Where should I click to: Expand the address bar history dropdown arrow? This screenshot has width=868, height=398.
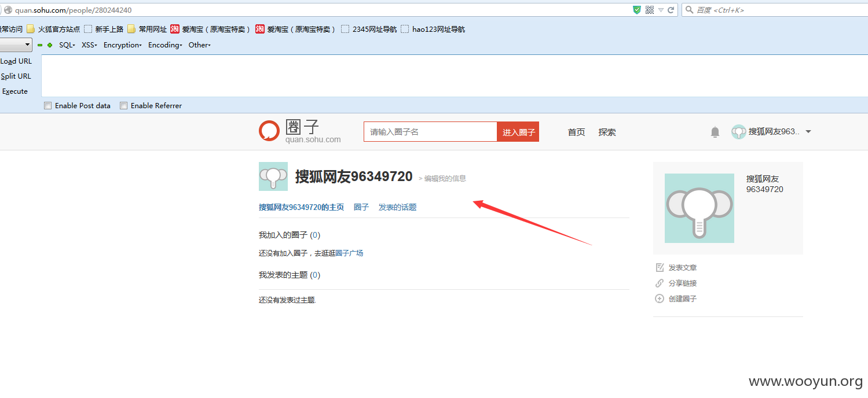click(661, 10)
